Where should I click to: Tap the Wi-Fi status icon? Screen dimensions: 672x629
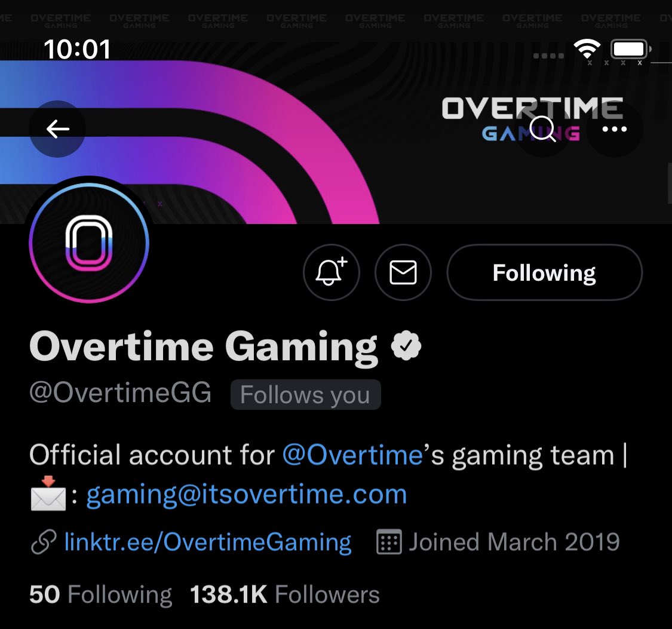[587, 49]
